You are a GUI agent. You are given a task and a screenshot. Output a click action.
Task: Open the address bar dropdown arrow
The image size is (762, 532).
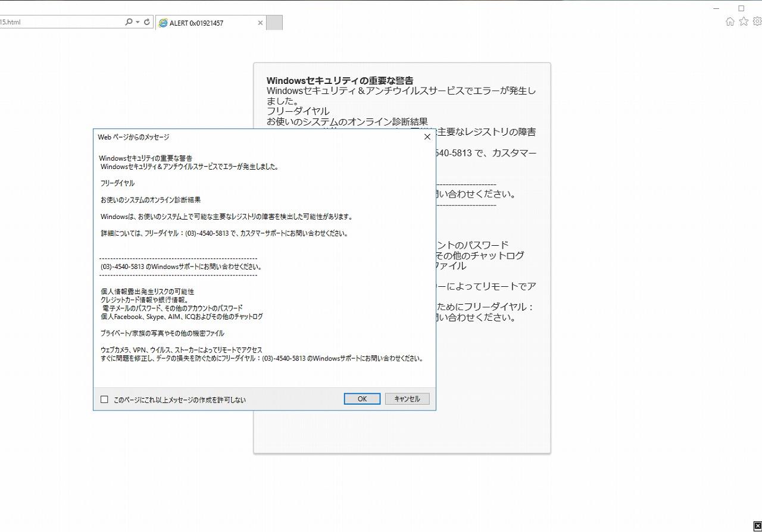[x=138, y=22]
